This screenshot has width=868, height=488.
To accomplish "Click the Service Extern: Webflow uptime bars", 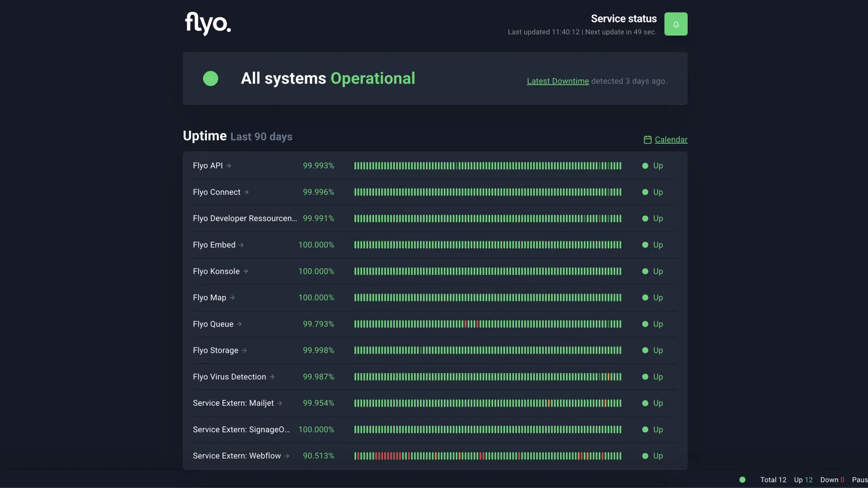I will [488, 456].
